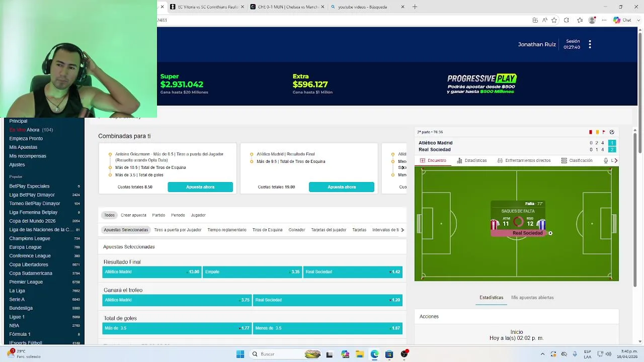Image resolution: width=644 pixels, height=362 pixels.
Task: Switch to Mis apuestas abiertas tab
Action: (532, 298)
